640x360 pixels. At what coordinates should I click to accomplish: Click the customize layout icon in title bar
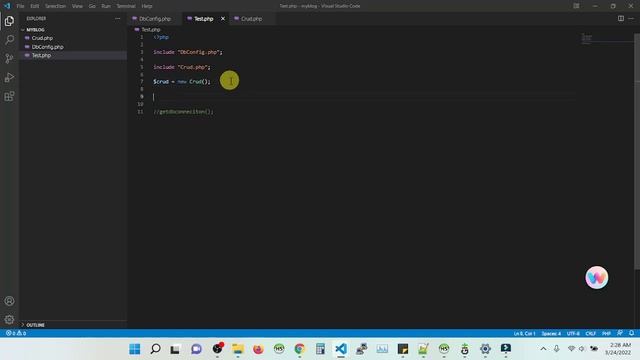[x=576, y=6]
